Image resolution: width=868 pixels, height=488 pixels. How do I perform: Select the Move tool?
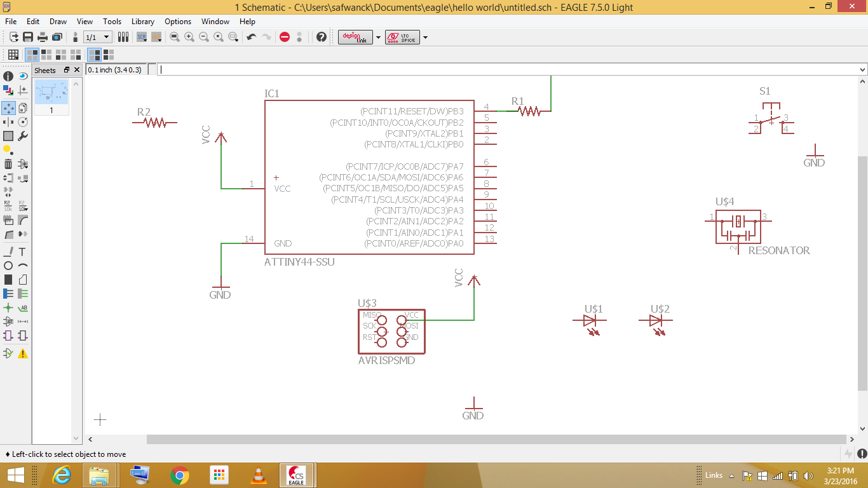(x=8, y=107)
